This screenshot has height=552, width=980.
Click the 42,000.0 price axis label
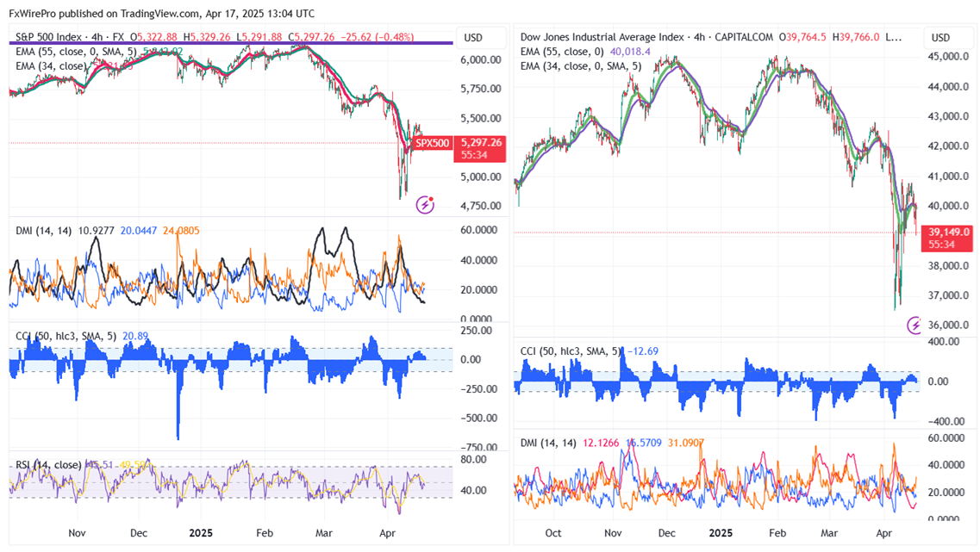[x=948, y=146]
